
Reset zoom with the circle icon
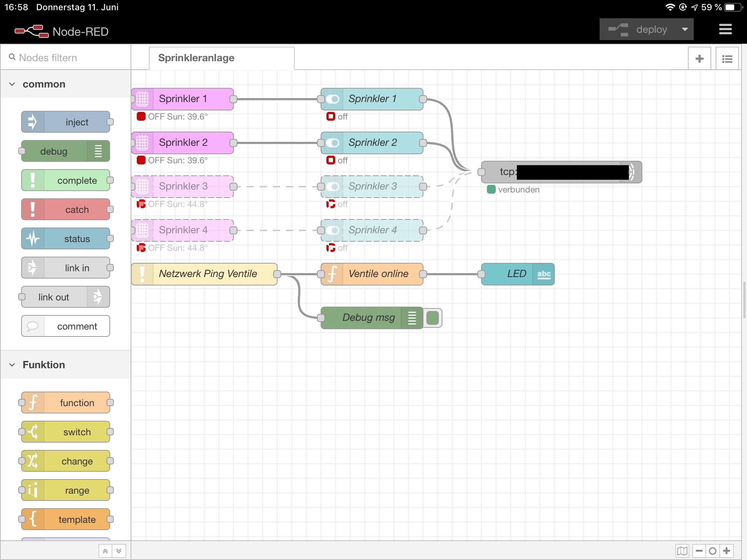(713, 551)
